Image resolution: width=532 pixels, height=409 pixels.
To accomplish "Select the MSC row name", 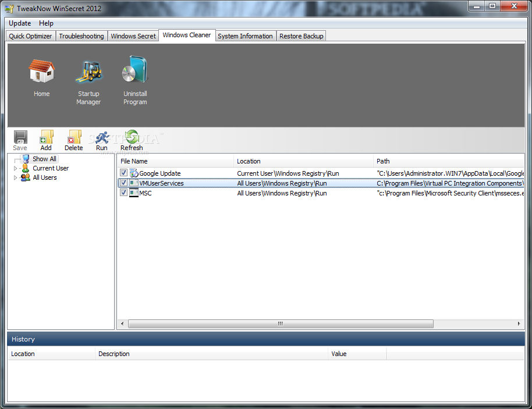I will (x=145, y=193).
